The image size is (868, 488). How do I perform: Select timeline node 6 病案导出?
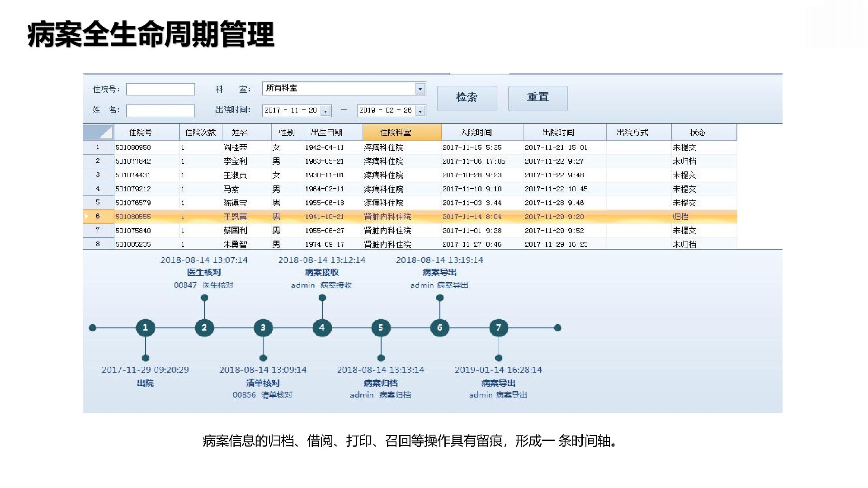[439, 327]
